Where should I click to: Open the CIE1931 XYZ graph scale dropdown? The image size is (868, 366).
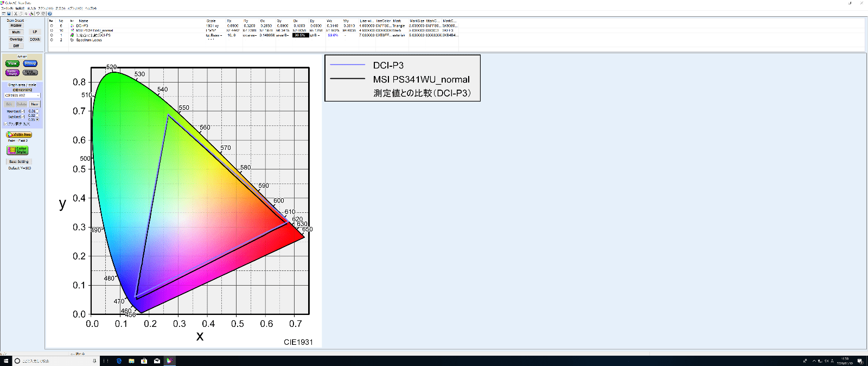tap(22, 96)
